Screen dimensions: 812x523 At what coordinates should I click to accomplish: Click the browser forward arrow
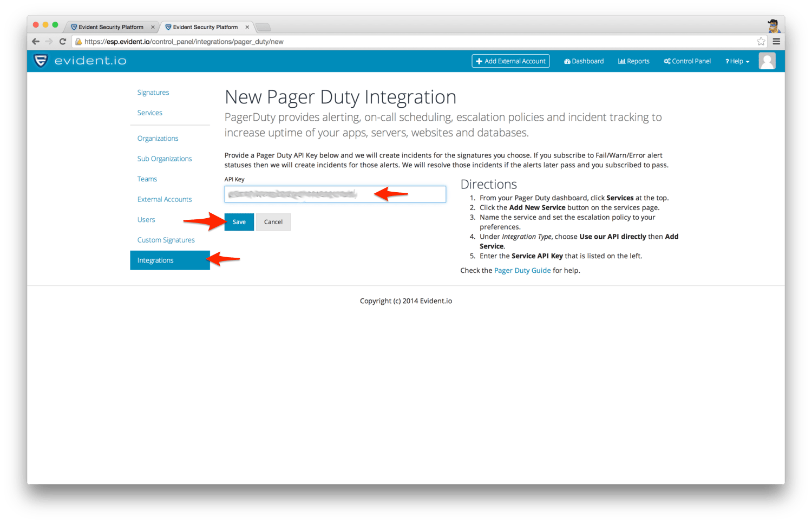[x=49, y=42]
